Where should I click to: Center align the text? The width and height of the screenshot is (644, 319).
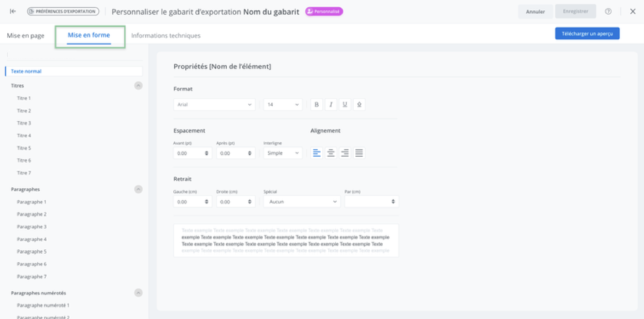point(331,153)
